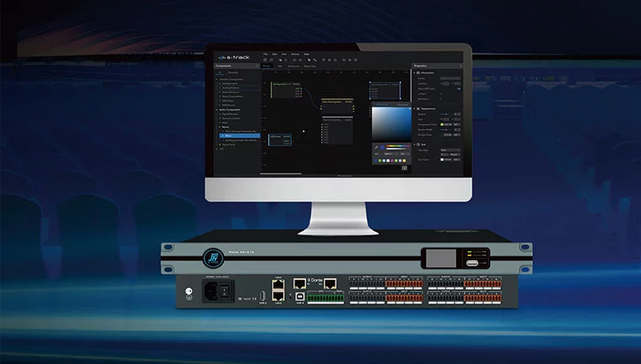Select USB Record in the component tree
Viewport: 641px width, 364px height.
click(229, 105)
